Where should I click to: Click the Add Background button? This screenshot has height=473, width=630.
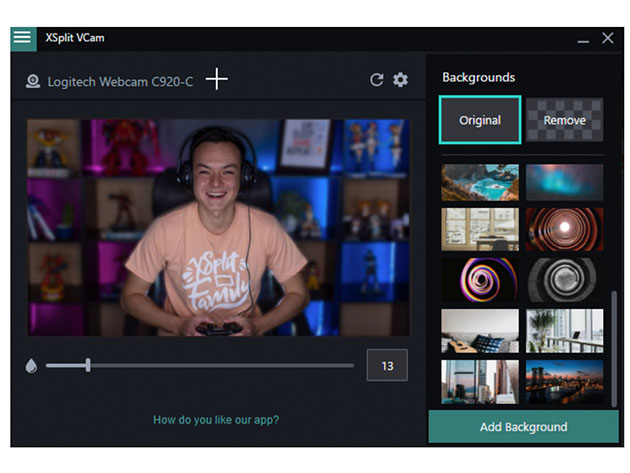point(523,427)
